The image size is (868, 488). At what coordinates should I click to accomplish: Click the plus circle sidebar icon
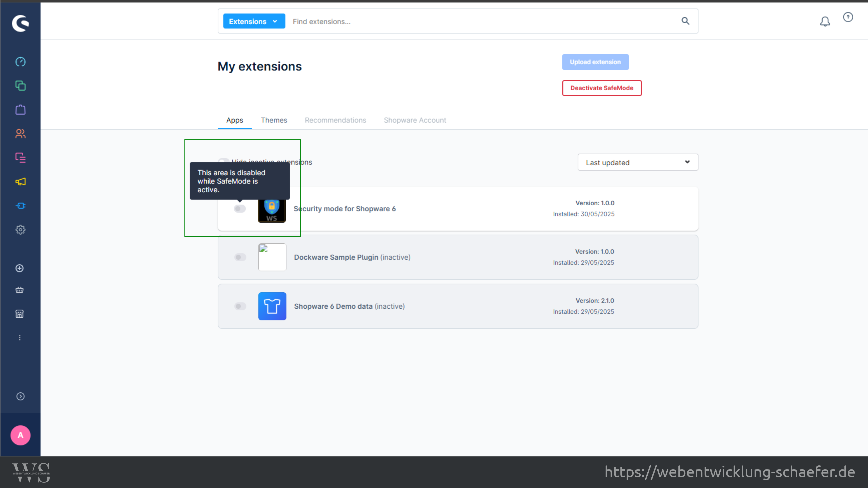(x=19, y=268)
